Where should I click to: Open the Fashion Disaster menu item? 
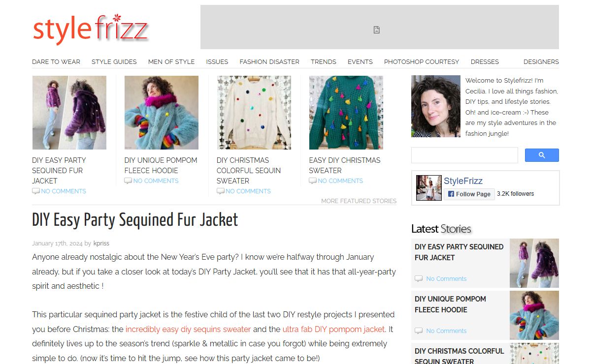(269, 61)
